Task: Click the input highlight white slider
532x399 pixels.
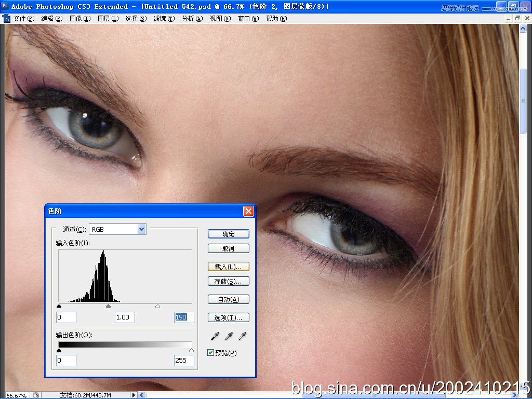Action: click(157, 306)
